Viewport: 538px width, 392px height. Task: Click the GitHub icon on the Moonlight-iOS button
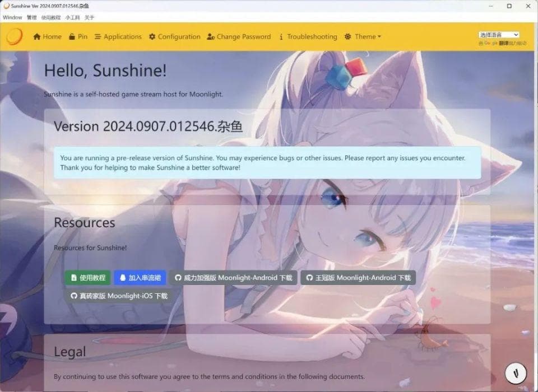coord(74,296)
